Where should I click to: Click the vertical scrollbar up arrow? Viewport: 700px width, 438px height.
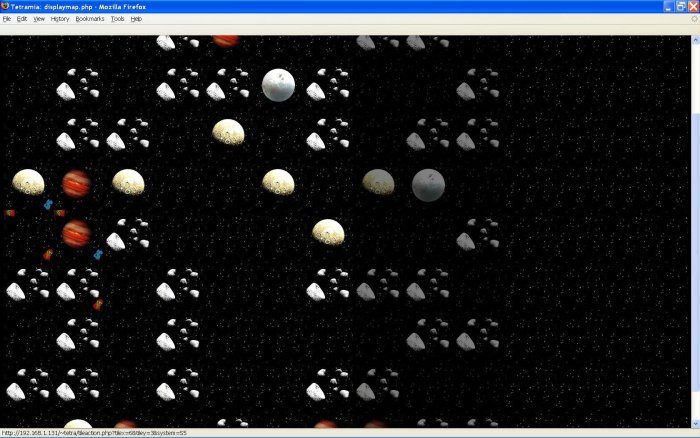pos(694,40)
